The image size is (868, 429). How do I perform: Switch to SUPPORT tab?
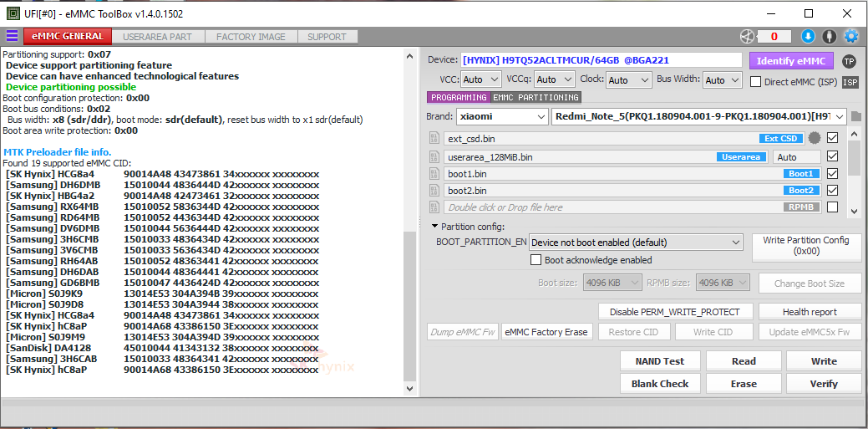pos(327,37)
